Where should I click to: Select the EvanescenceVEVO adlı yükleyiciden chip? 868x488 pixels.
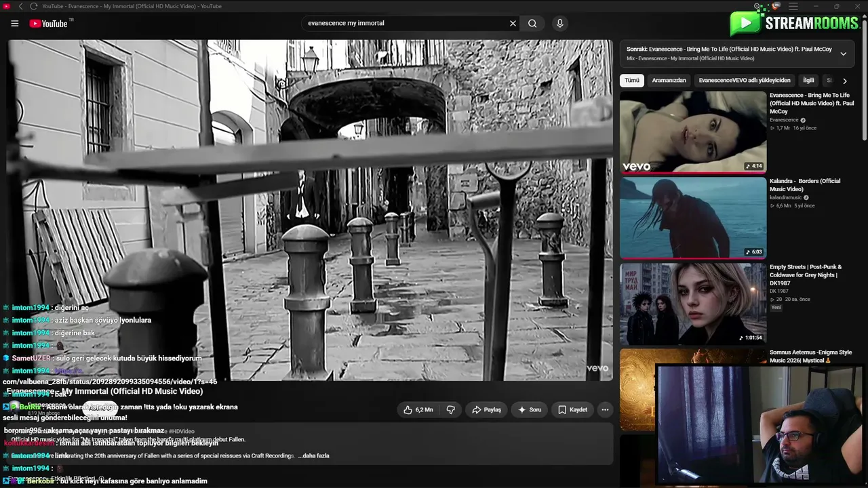pos(745,80)
